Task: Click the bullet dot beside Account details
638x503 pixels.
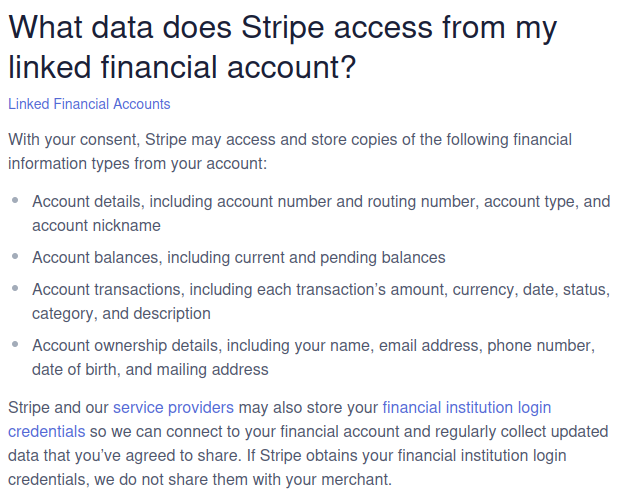Action: (x=15, y=201)
